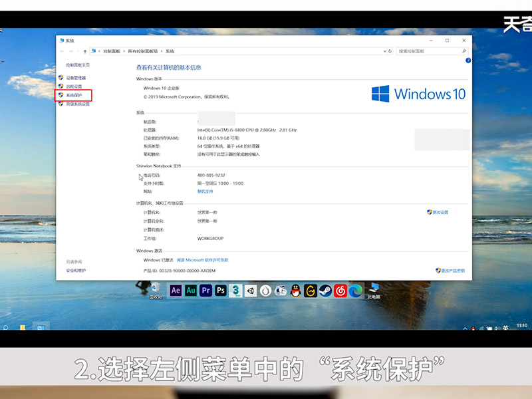Image resolution: width=532 pixels, height=399 pixels.
Task: Choose 系统保护 in the left menu
Action: coord(74,95)
